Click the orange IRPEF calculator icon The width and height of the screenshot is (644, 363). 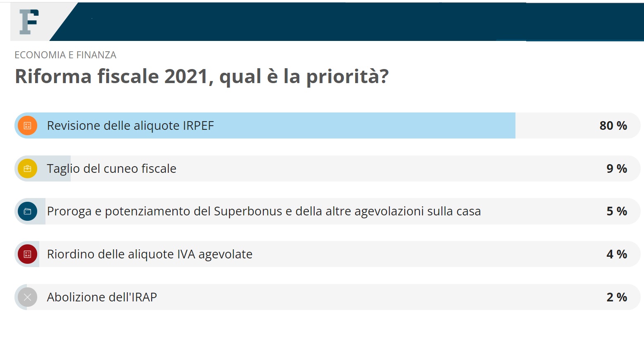(x=28, y=126)
